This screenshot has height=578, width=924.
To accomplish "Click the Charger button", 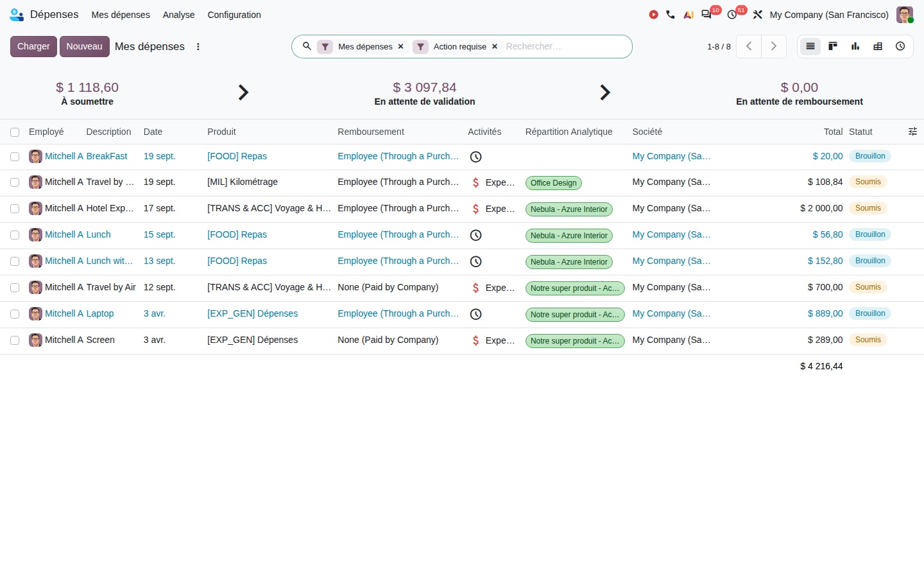I will click(x=33, y=46).
